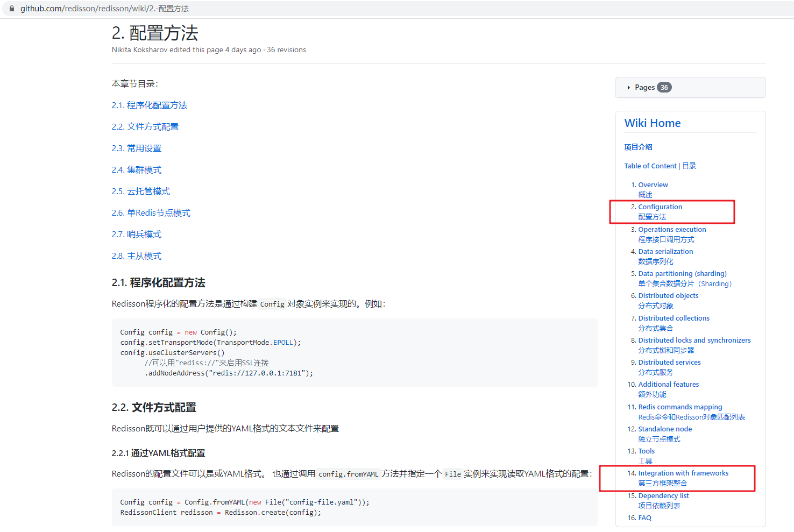Open the Table of Content link
The height and width of the screenshot is (532, 794).
point(650,166)
